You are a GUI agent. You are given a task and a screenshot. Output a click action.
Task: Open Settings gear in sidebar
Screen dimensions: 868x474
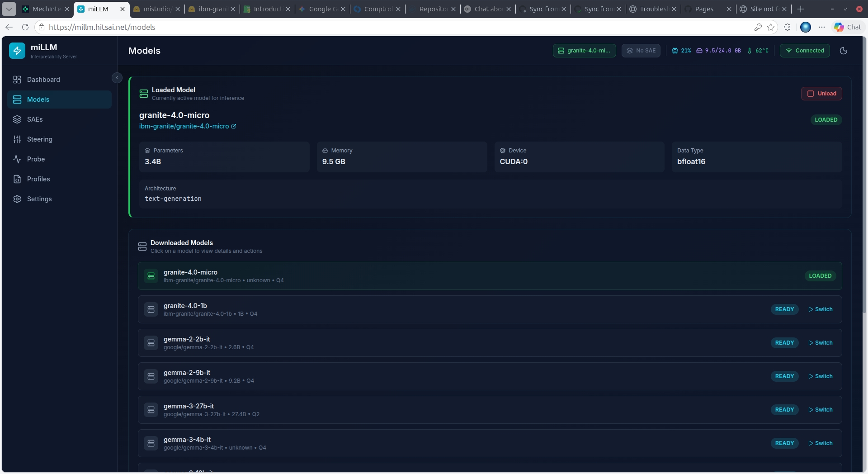[17, 199]
